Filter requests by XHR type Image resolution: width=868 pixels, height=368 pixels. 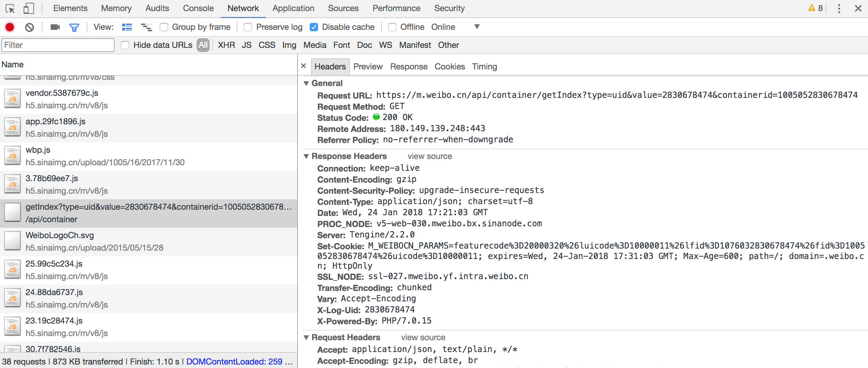pyautogui.click(x=226, y=45)
